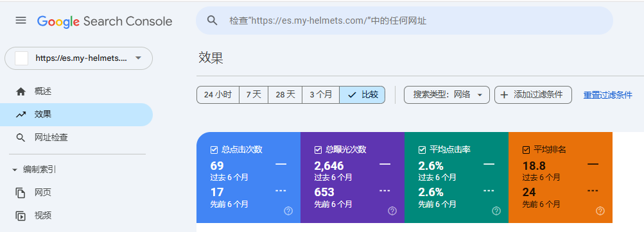The image size is (644, 232).
Task: Click the 网址检查 magnifier icon
Action: [x=21, y=137]
